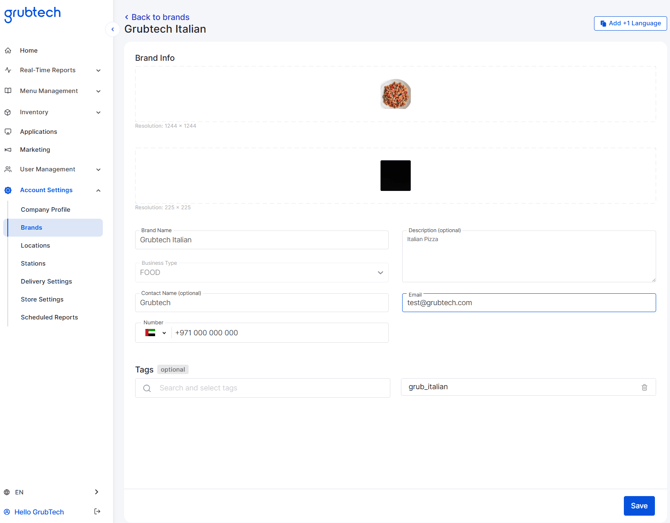
Task: Open Marketing in the sidebar
Action: [35, 150]
